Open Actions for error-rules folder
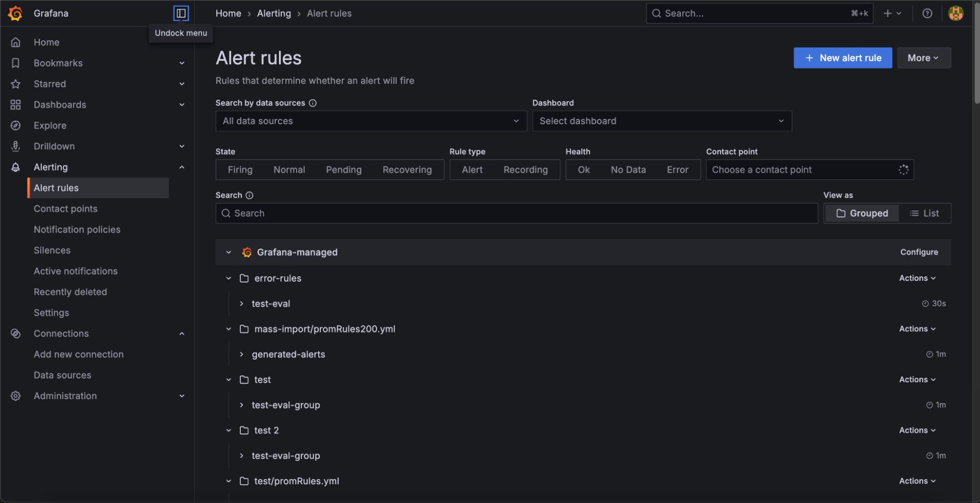The width and height of the screenshot is (980, 503). click(917, 278)
